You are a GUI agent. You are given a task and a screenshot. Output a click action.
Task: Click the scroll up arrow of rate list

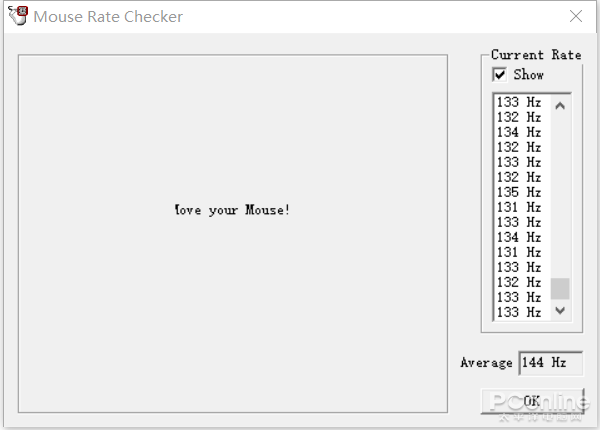pyautogui.click(x=560, y=106)
